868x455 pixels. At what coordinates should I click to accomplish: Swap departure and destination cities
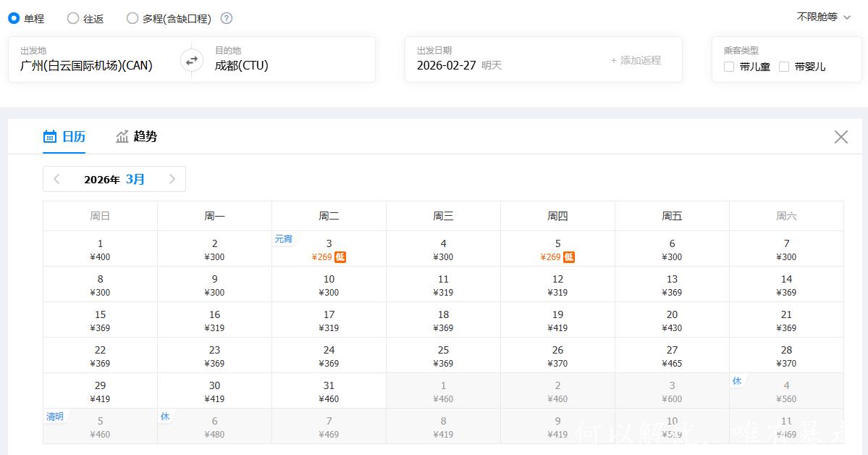(x=192, y=60)
